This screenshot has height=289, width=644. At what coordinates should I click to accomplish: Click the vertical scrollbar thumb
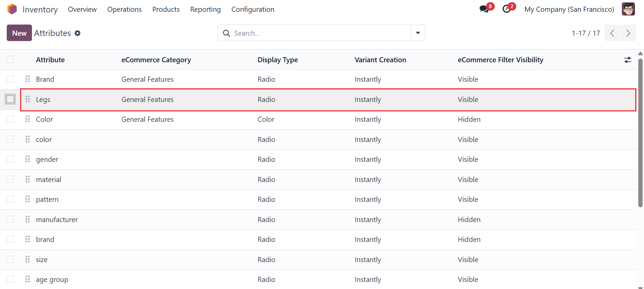click(640, 133)
